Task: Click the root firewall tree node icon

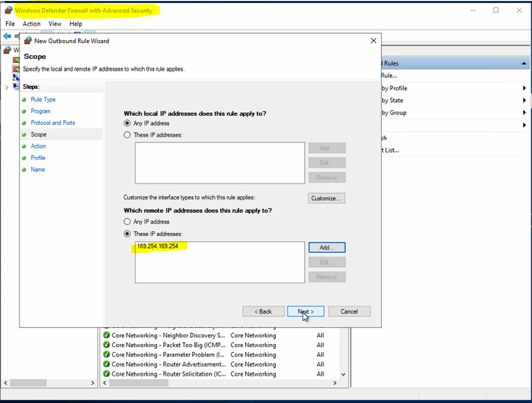Action: click(x=7, y=50)
